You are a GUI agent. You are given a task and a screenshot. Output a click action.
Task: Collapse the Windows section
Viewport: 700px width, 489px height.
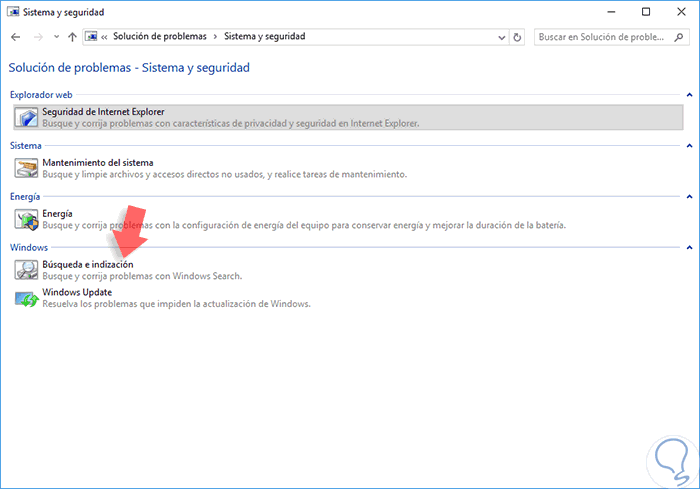coord(689,247)
